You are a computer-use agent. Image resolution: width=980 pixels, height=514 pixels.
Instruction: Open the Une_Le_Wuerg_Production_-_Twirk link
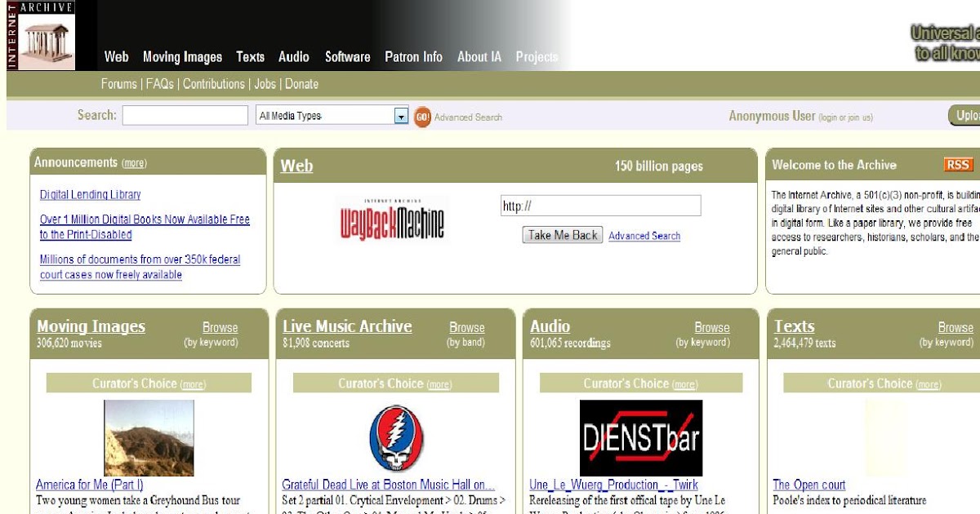613,485
